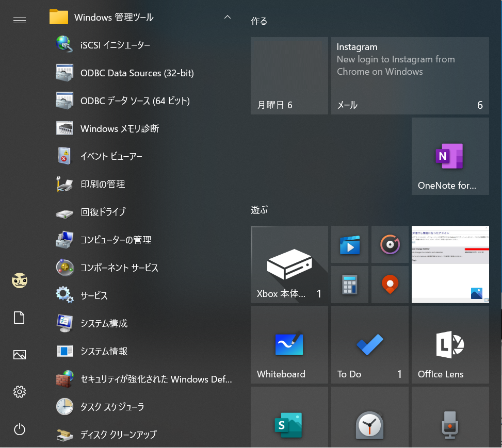The image size is (502, 448).
Task: Open the Groove Music small tile
Action: pos(390,244)
